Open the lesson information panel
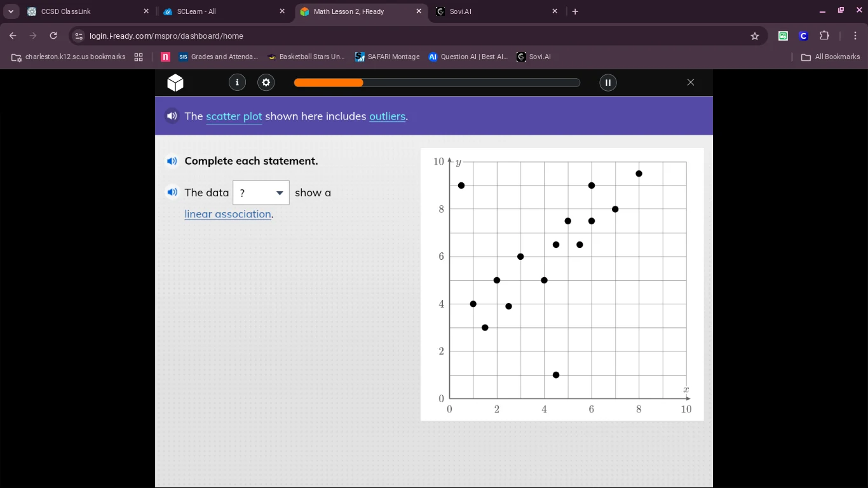The height and width of the screenshot is (488, 868). [237, 83]
